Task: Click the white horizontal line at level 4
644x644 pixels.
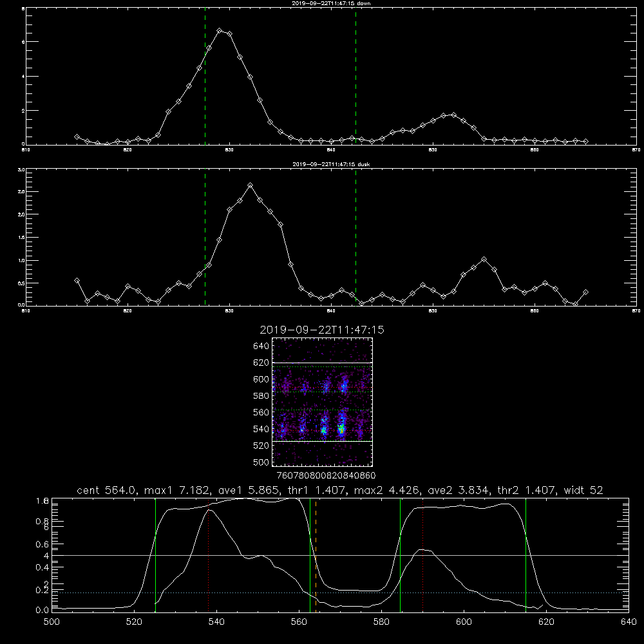Action: (340, 555)
